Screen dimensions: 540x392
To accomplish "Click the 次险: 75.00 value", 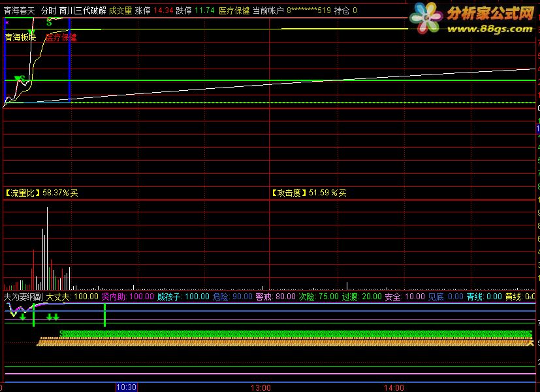I will point(319,297).
